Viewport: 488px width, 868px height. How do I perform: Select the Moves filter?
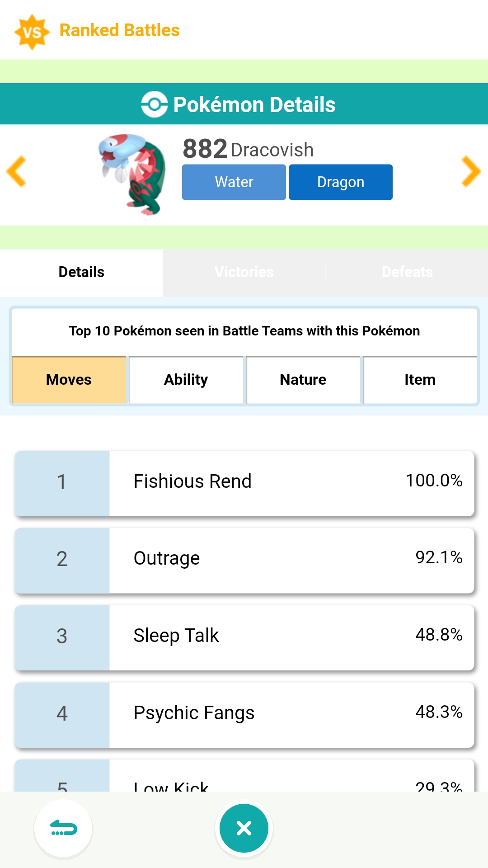pos(69,380)
